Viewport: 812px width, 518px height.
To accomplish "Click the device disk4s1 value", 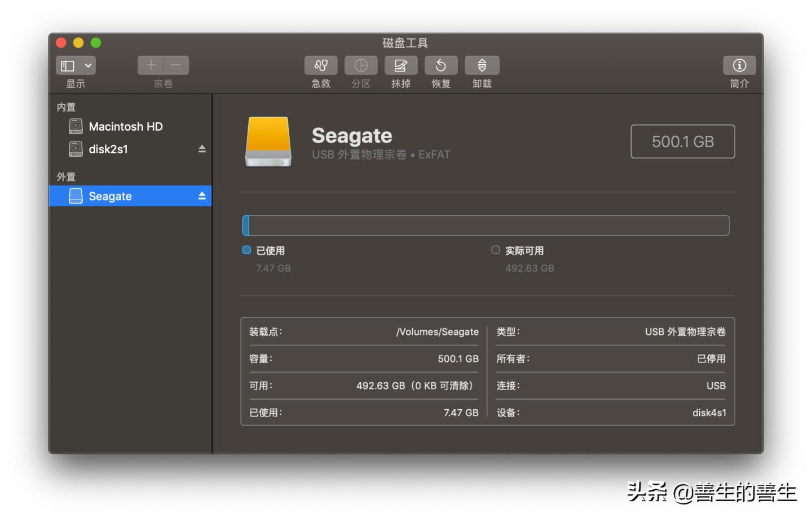I will (x=709, y=413).
